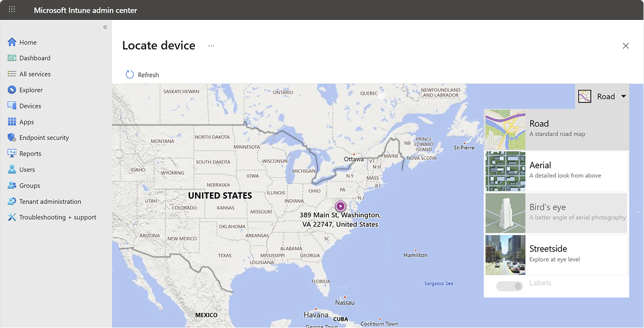Expand the Road map style dropdown
This screenshot has height=328, width=644.
(602, 96)
